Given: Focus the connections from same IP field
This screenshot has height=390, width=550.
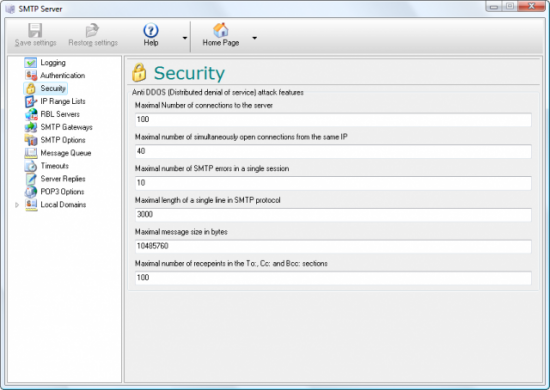Looking at the screenshot, I should coord(333,151).
